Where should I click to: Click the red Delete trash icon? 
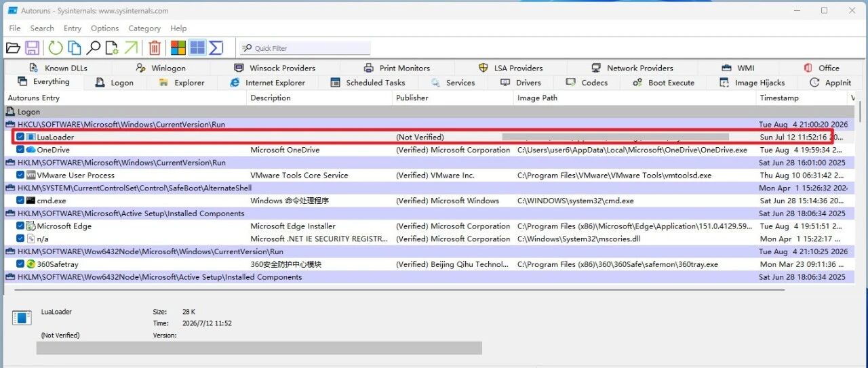click(x=155, y=48)
